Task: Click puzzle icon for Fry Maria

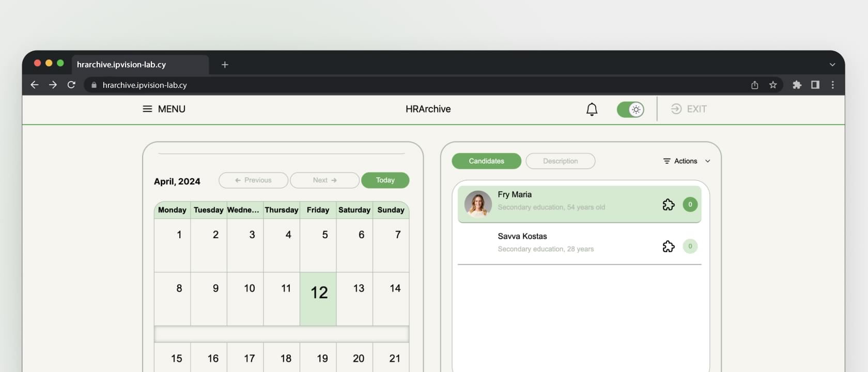Action: coord(668,205)
